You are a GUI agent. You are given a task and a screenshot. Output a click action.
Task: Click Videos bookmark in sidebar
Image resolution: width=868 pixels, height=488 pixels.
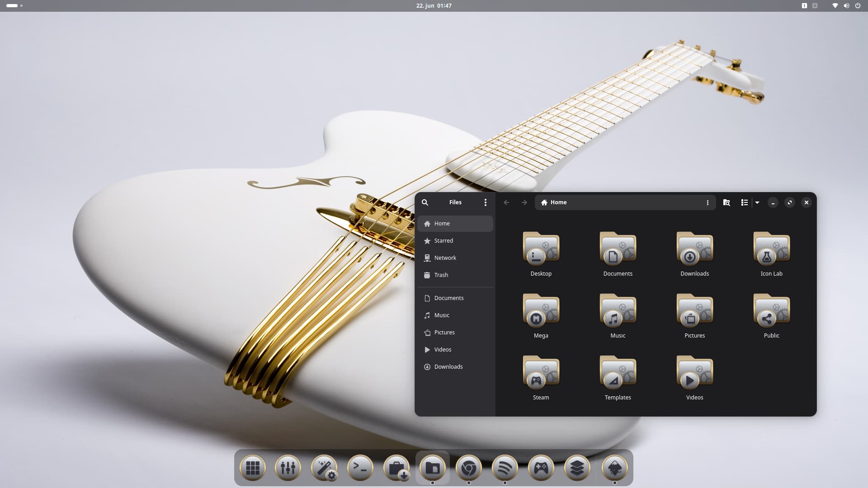(x=443, y=350)
